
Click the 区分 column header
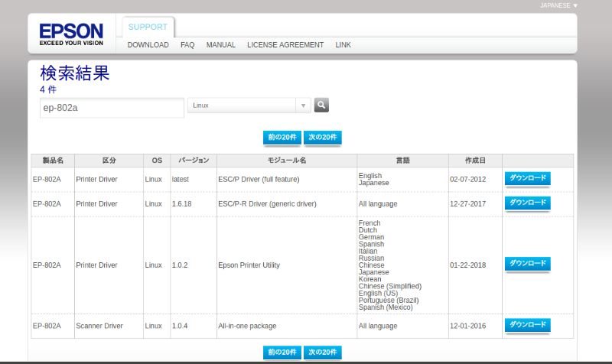pos(109,161)
